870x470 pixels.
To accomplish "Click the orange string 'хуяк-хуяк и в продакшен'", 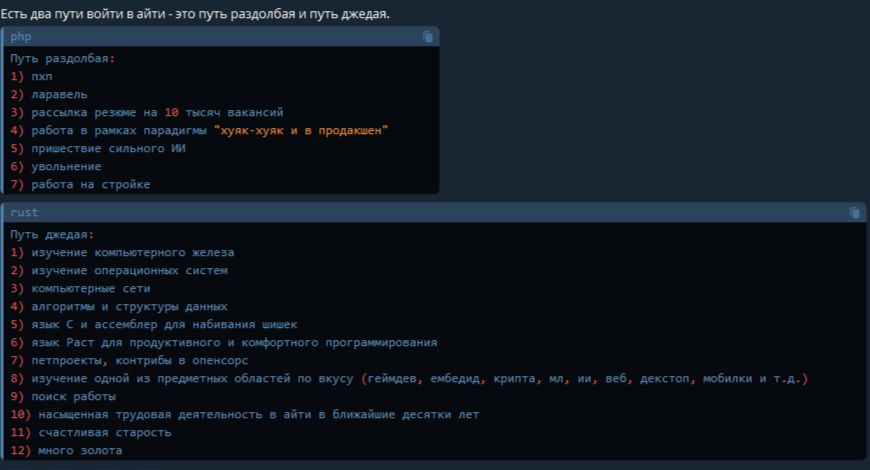I will pyautogui.click(x=301, y=131).
